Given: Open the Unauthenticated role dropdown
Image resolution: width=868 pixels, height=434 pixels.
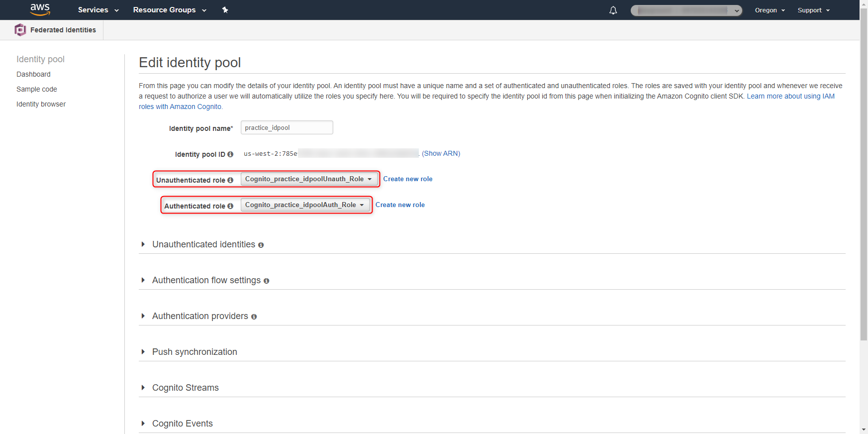Looking at the screenshot, I should tap(308, 179).
